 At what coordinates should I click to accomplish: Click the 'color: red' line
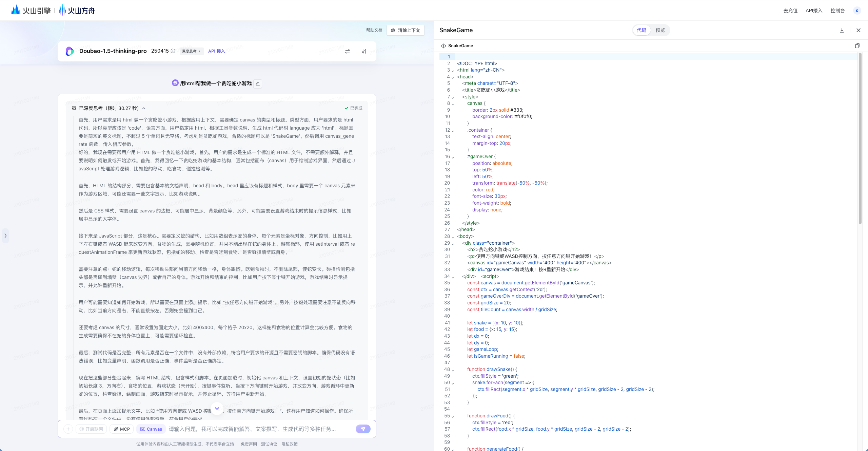[x=483, y=190]
